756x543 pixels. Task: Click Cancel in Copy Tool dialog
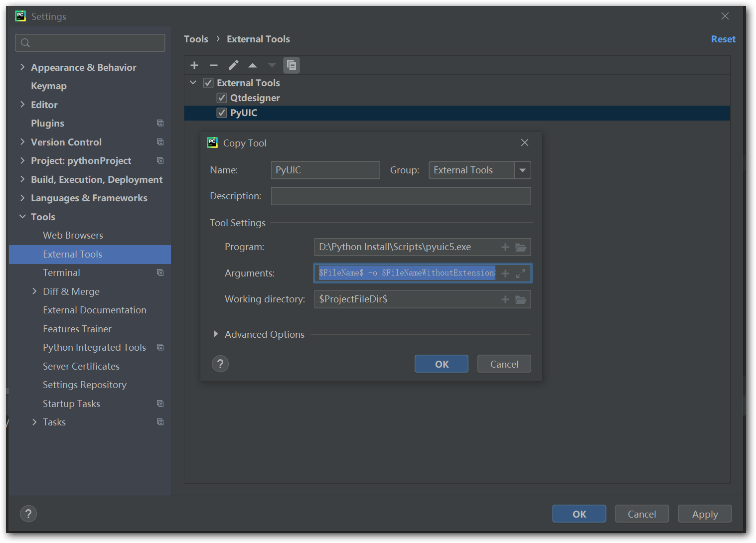pyautogui.click(x=504, y=364)
